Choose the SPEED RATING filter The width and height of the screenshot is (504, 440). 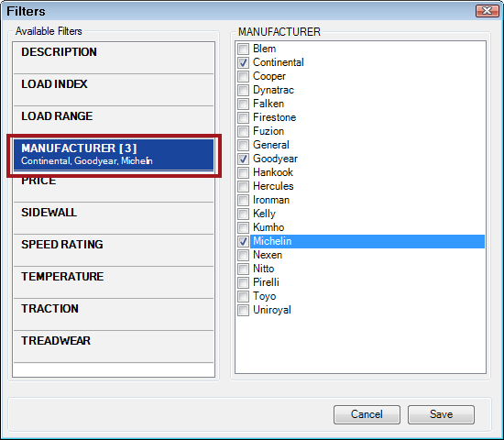(x=114, y=250)
